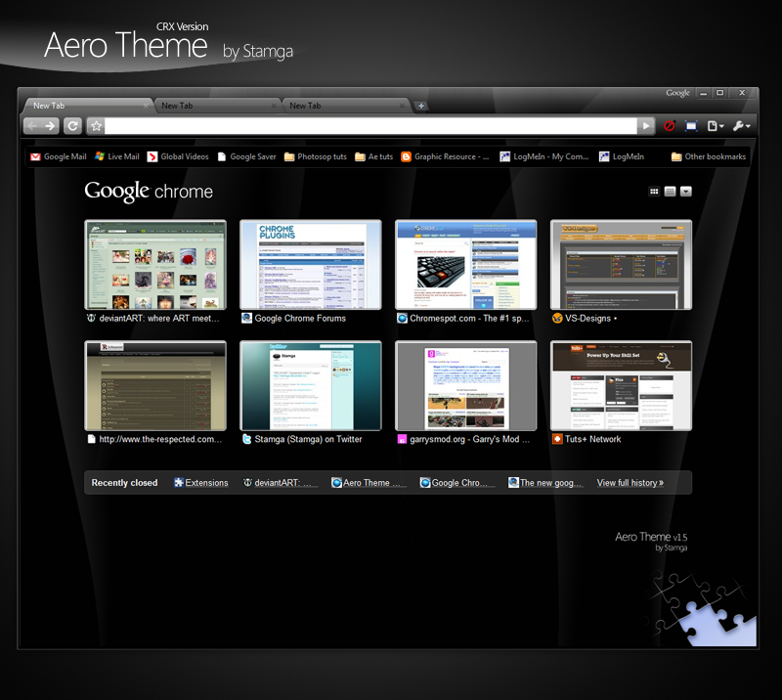Switch to thumbnail grid view
Image resolution: width=782 pixels, height=700 pixels.
coord(654,192)
